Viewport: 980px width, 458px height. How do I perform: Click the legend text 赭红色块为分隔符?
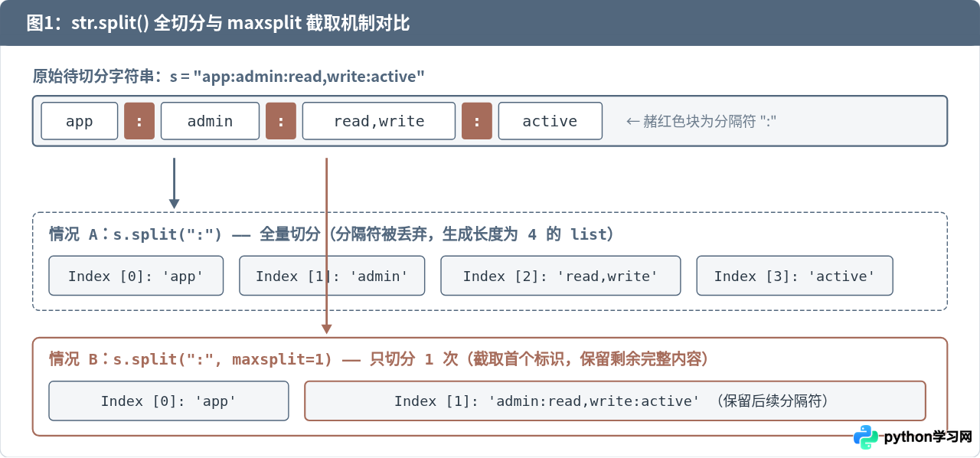(701, 121)
